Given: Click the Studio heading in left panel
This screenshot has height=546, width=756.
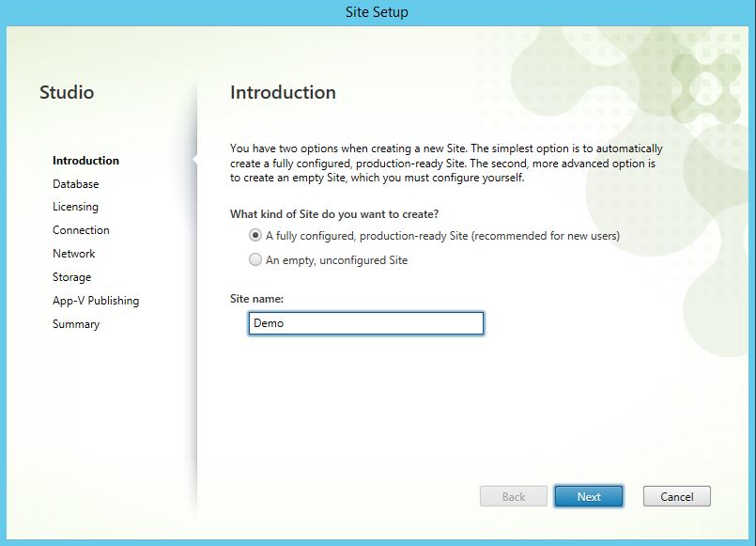Looking at the screenshot, I should [x=67, y=92].
